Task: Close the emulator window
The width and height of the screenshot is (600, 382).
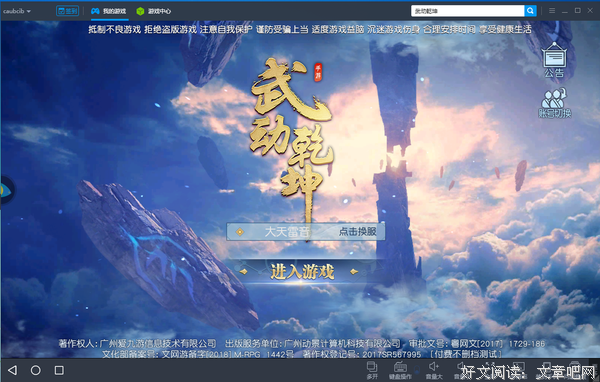Action: [590, 11]
